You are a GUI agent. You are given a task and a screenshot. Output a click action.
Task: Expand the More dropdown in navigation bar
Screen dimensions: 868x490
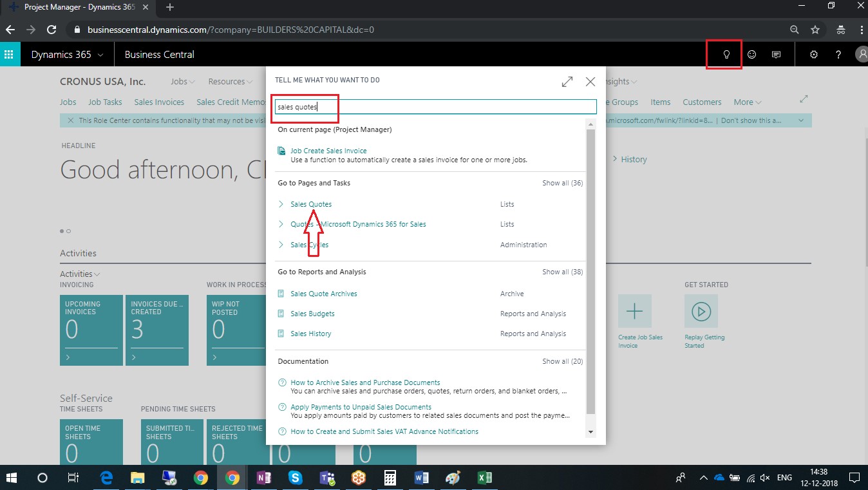748,102
